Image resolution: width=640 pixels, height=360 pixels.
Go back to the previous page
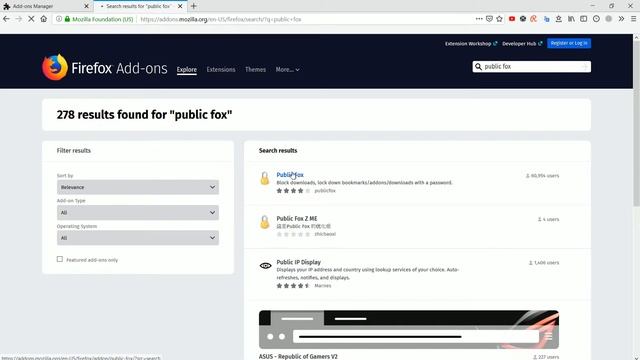click(x=6, y=19)
